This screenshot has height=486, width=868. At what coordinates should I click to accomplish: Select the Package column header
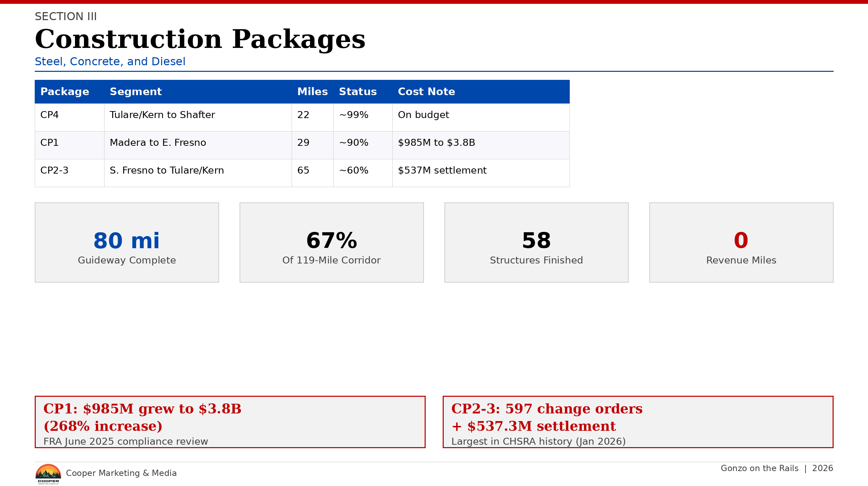point(65,92)
